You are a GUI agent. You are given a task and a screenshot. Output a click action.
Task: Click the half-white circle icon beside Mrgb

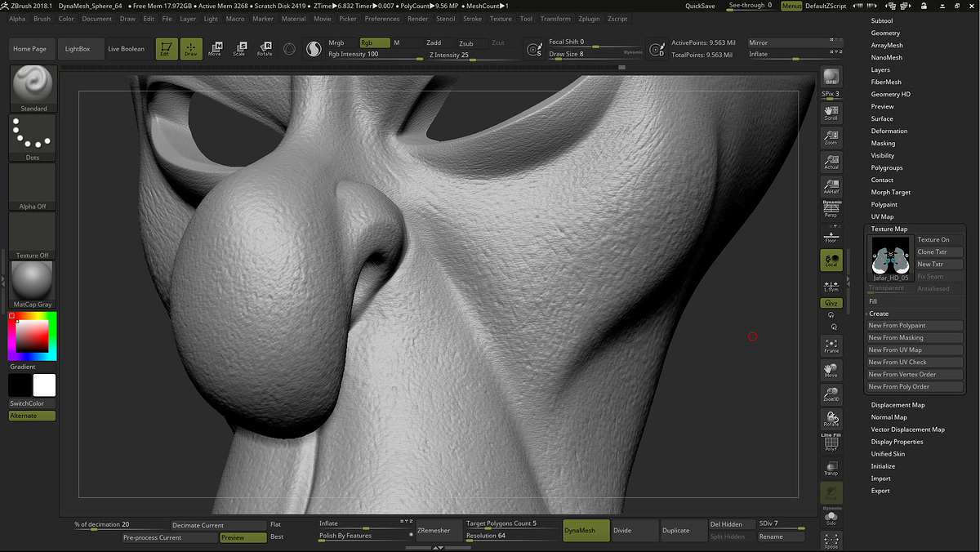click(314, 49)
